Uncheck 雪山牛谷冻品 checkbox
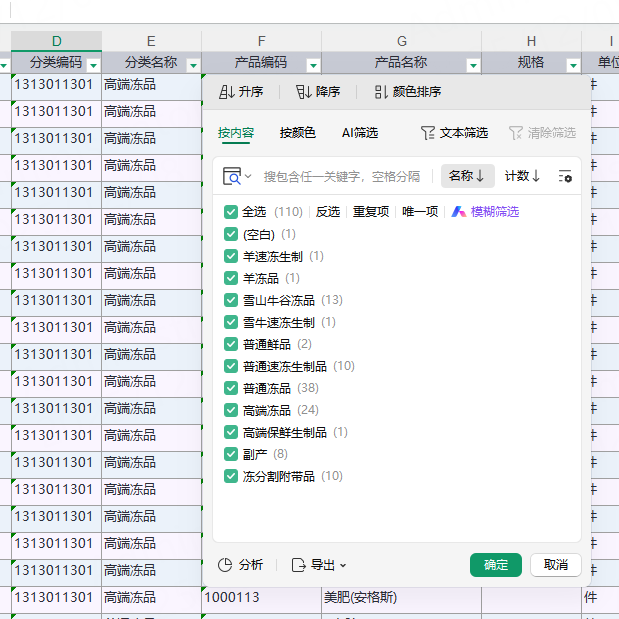Viewport: 619px width, 619px height. pos(231,300)
